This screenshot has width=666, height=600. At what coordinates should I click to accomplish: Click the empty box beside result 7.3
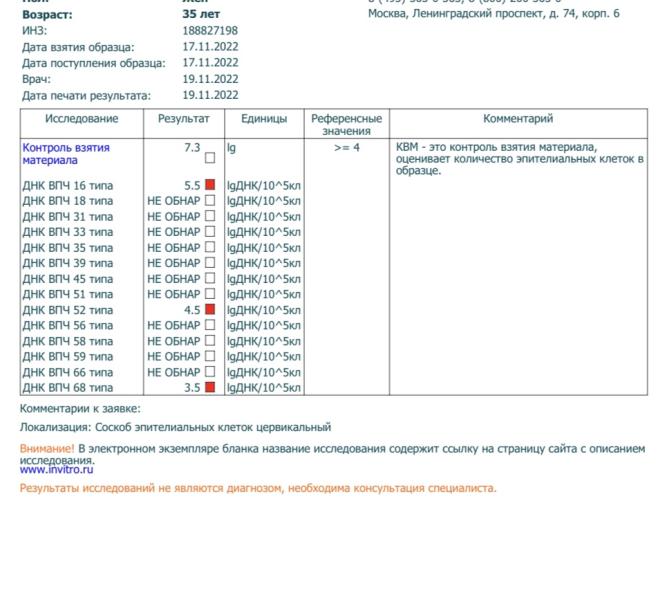[x=210, y=158]
